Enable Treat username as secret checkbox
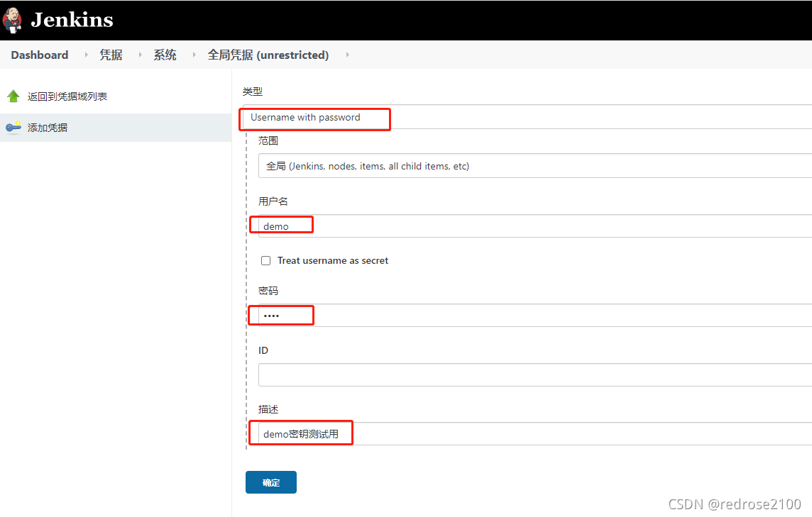Image resolution: width=812 pixels, height=517 pixels. click(265, 260)
